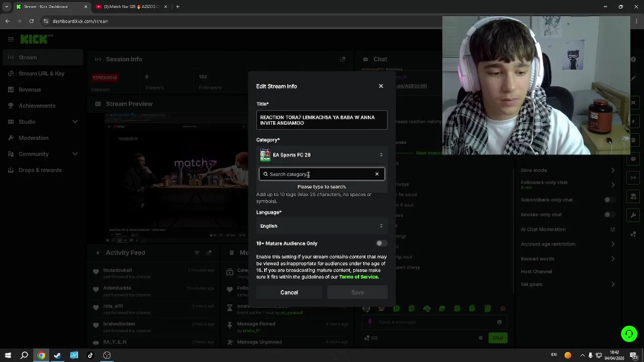Viewport: 644px width, 362px height.
Task: Pop out the Session Info panel
Action: 343,59
